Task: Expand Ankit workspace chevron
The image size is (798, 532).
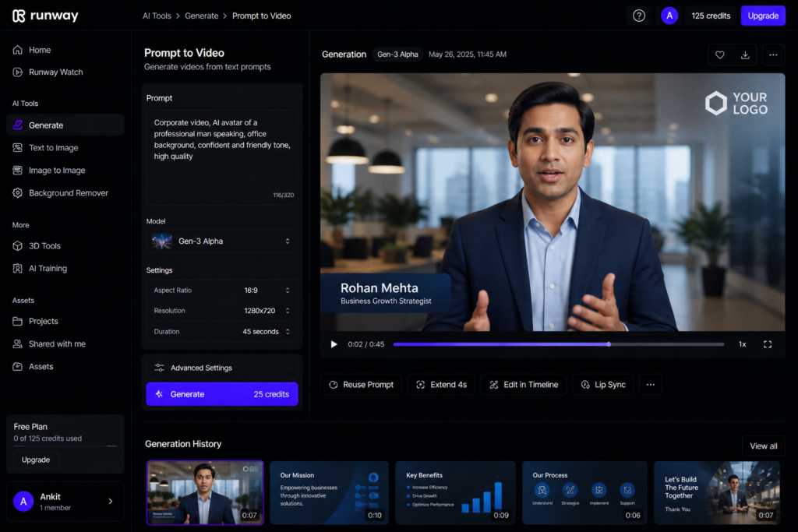Action: (x=111, y=502)
